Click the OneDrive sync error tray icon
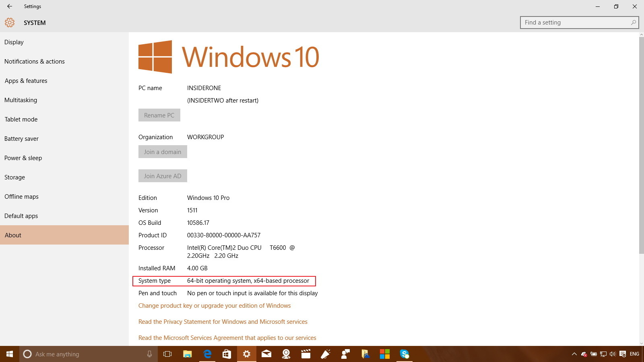 584,354
